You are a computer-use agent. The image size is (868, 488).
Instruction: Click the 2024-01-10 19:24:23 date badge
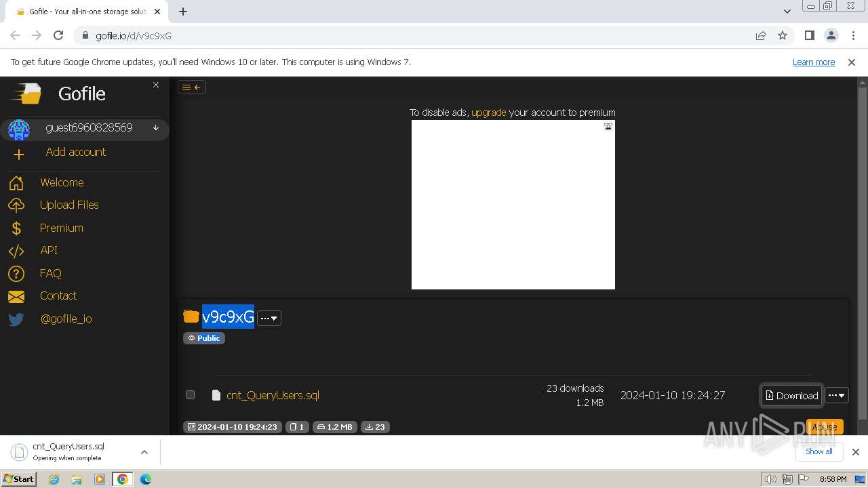point(232,427)
